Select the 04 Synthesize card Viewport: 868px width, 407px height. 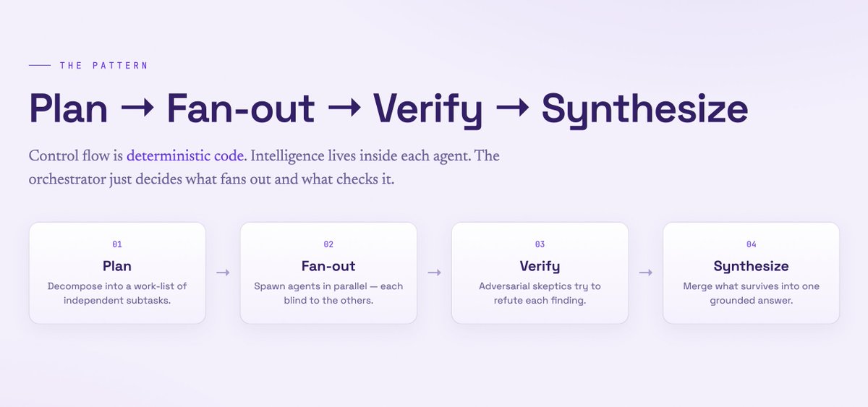751,273
